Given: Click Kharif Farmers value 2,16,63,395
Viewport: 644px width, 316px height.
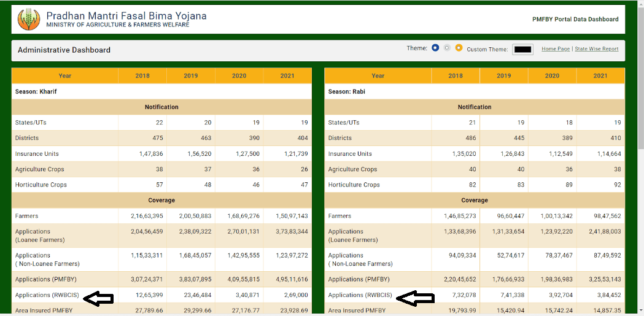Looking at the screenshot, I should [x=147, y=216].
